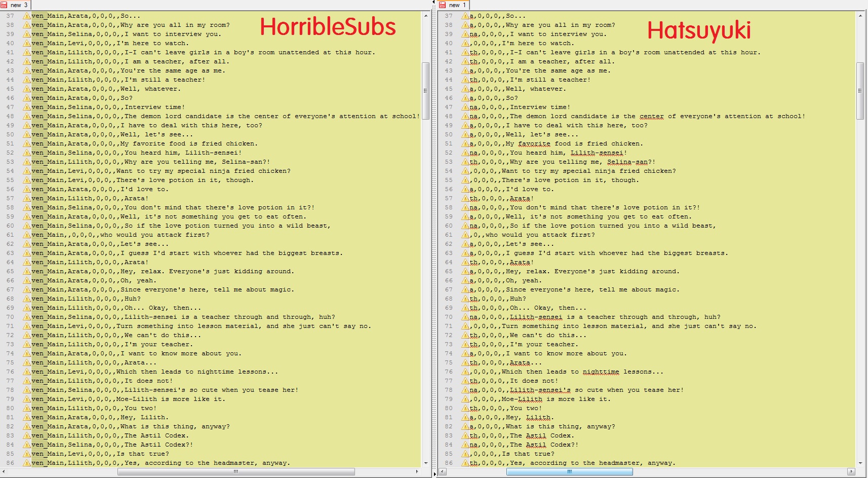This screenshot has width=868, height=478.
Task: Switch to the "new 1" tab
Action: [453, 5]
